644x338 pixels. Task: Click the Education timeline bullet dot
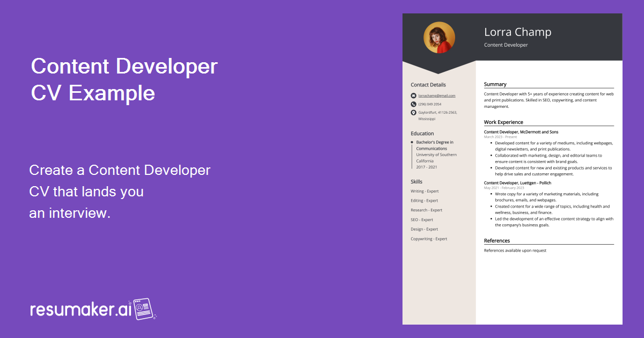click(412, 142)
